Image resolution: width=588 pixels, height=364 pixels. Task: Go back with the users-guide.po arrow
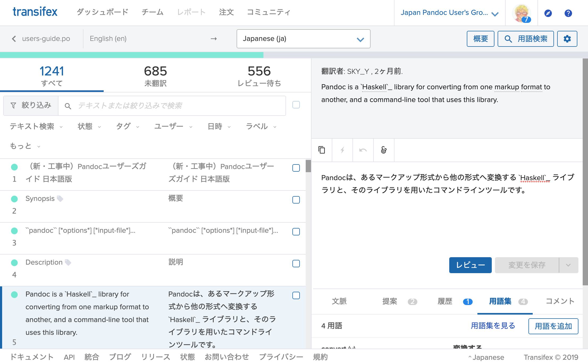[14, 39]
